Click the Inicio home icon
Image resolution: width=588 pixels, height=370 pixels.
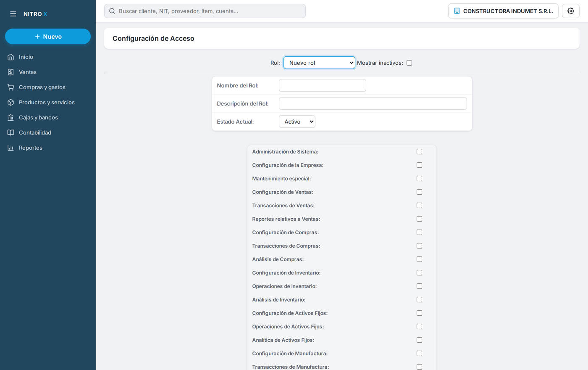point(11,57)
